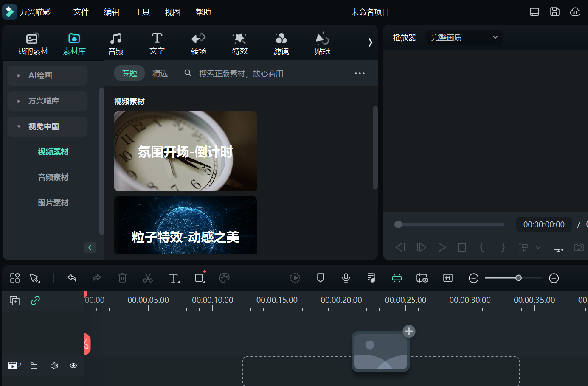The image size is (588, 386).
Task: Start recording voiceover with the microphone icon
Action: pyautogui.click(x=346, y=278)
